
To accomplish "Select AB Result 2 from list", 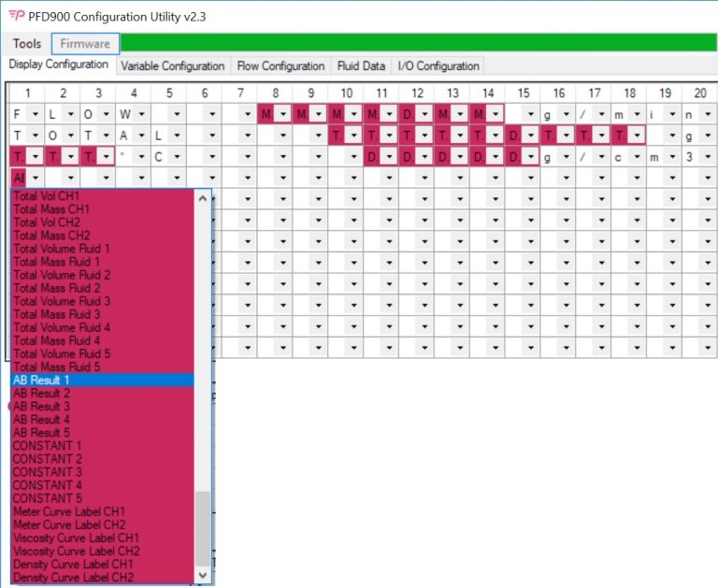I will (41, 394).
